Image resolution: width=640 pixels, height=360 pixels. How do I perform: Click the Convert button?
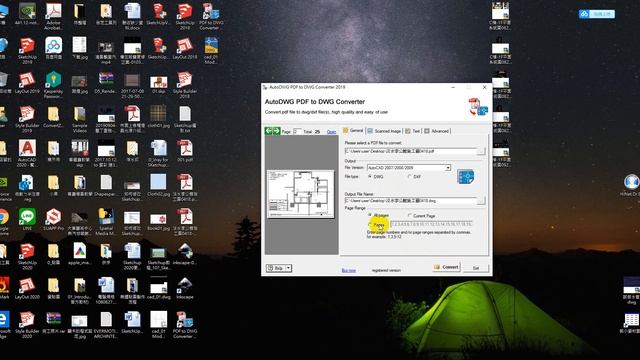(x=446, y=267)
